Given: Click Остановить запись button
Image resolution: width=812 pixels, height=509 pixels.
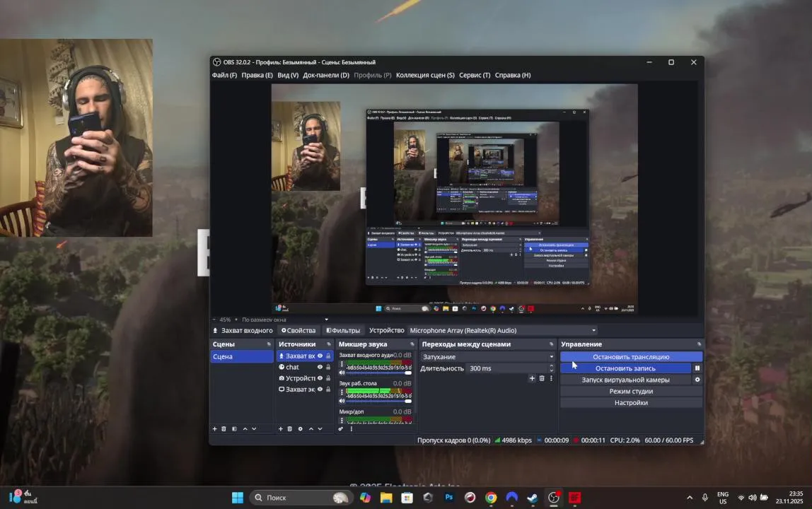Looking at the screenshot, I should (625, 368).
